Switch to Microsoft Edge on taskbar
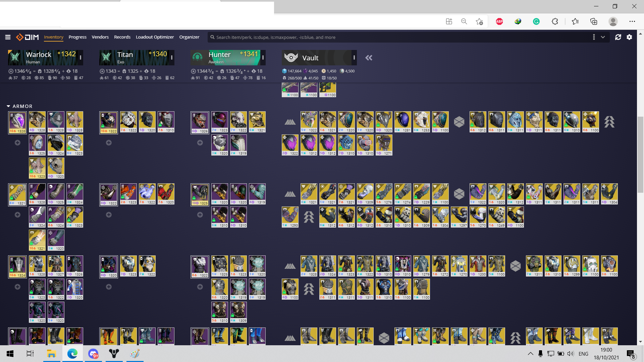Viewport: 644px width, 362px height. pyautogui.click(x=72, y=354)
